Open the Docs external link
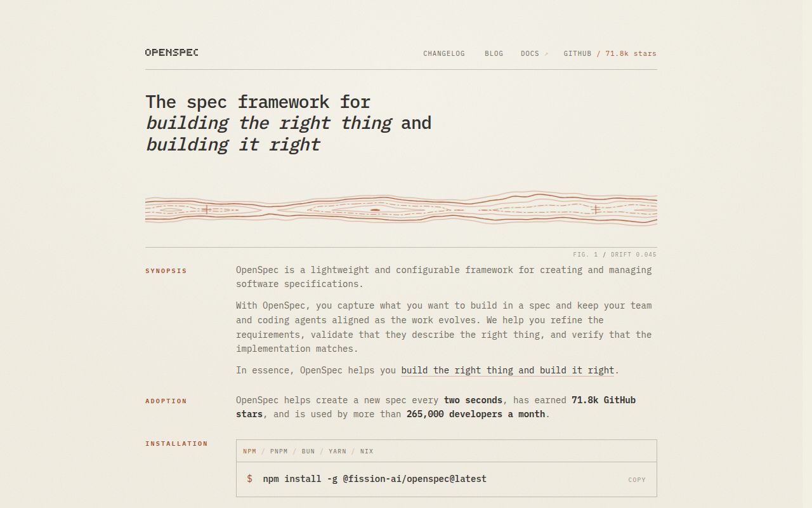812x508 pixels. pyautogui.click(x=534, y=54)
